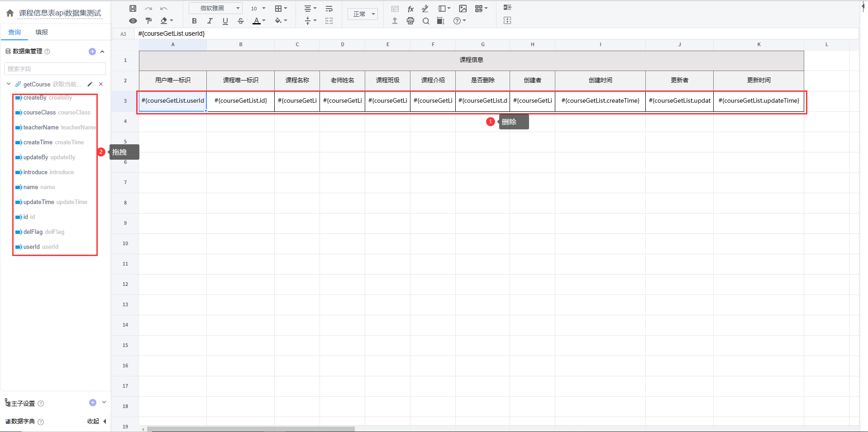Image resolution: width=868 pixels, height=432 pixels.
Task: Toggle italic formatting
Action: (210, 21)
